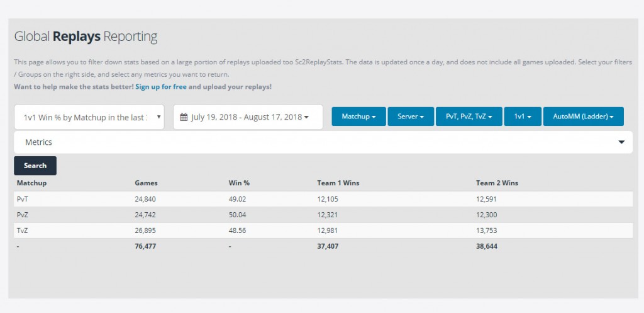Viewport: 644px width, 313px height.
Task: Open the 1v1 game type dropdown
Action: click(x=523, y=117)
